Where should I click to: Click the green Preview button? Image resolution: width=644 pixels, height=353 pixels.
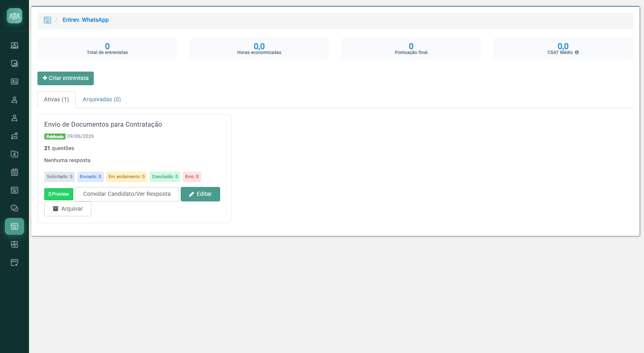coord(59,194)
